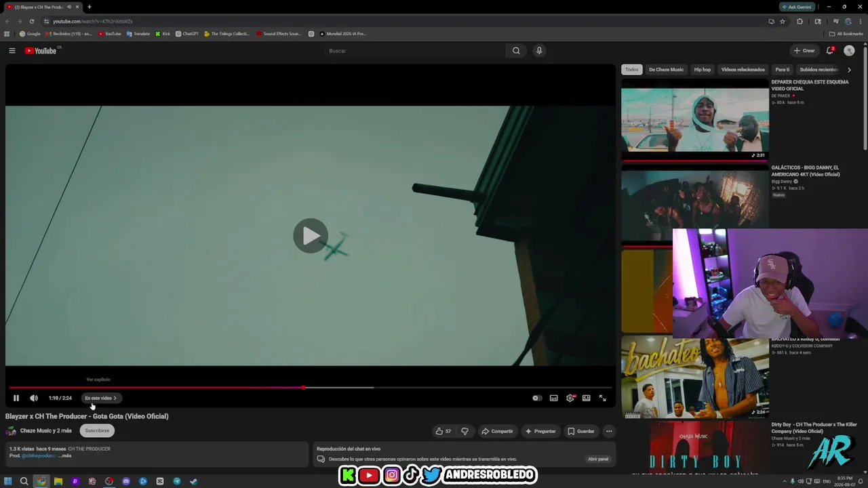Open Steam from the taskbar
The image size is (868, 488).
(193, 481)
